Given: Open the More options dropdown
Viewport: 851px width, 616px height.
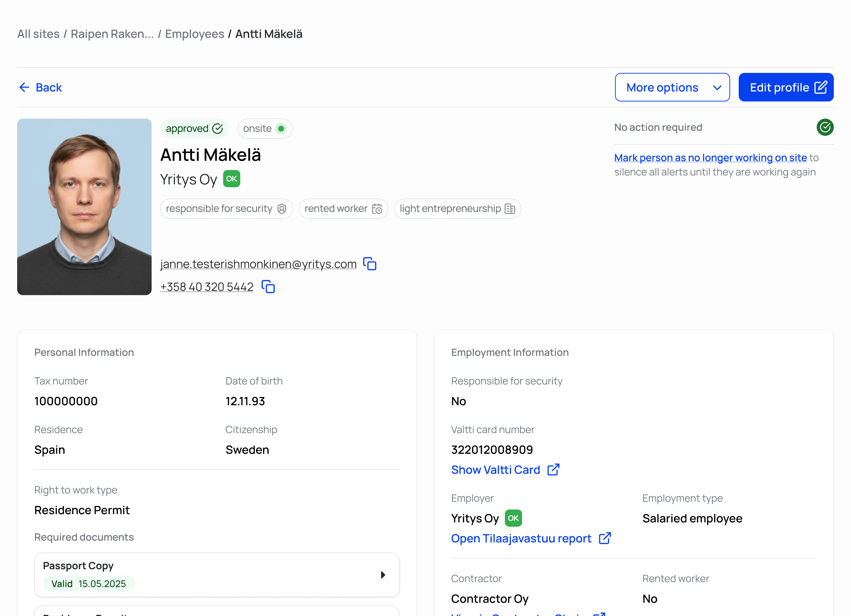Looking at the screenshot, I should [672, 87].
